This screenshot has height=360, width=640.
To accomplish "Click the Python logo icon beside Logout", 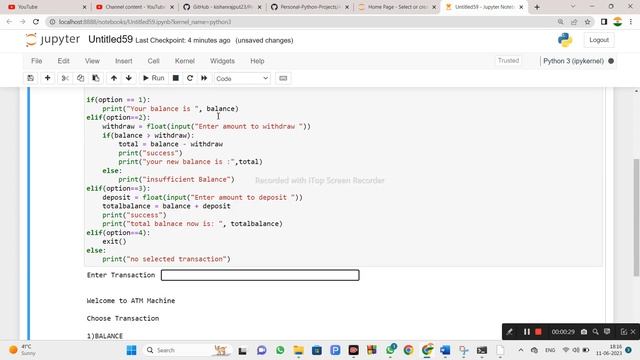I will coord(565,40).
